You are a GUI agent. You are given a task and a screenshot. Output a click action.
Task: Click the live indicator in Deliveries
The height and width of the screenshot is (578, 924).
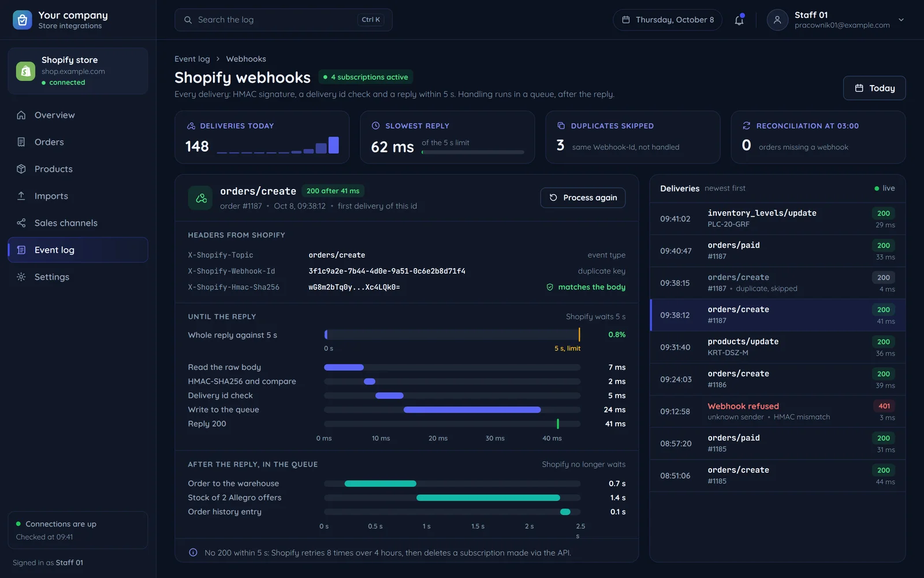pyautogui.click(x=884, y=188)
